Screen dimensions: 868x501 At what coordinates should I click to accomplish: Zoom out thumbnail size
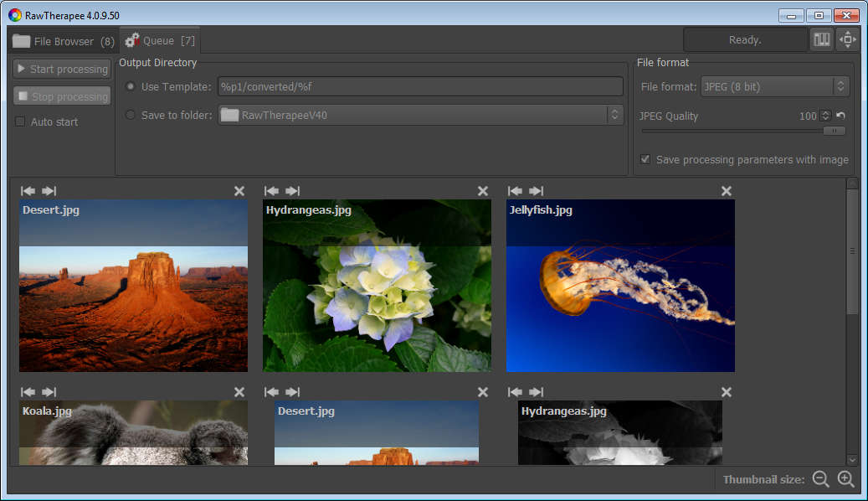(821, 479)
